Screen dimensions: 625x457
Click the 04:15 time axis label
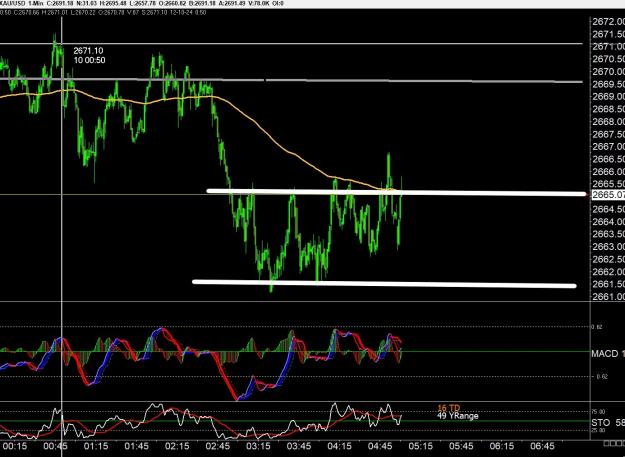340,446
